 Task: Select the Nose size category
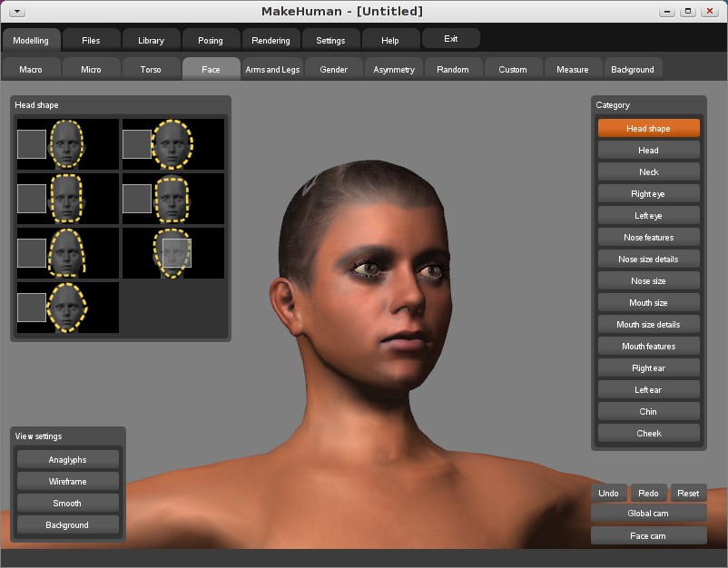(649, 280)
